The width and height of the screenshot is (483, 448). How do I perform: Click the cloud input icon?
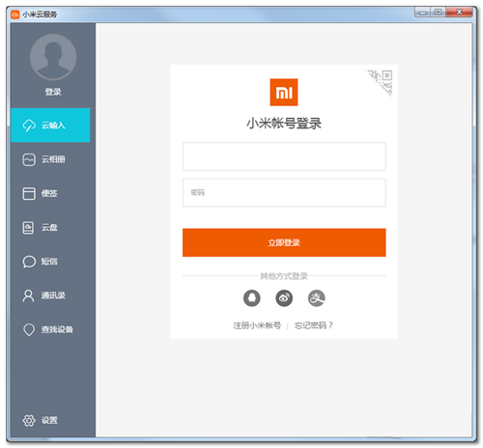coord(29,126)
